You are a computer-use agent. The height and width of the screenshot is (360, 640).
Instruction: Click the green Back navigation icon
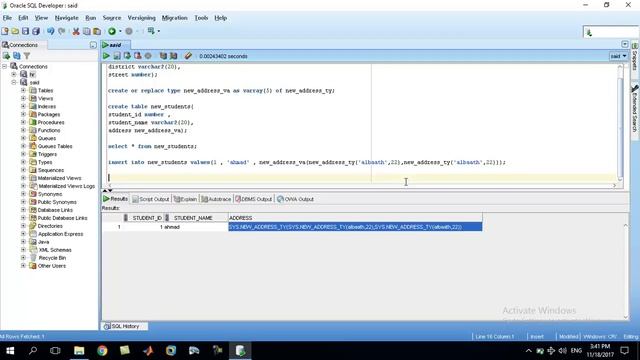pos(112,31)
